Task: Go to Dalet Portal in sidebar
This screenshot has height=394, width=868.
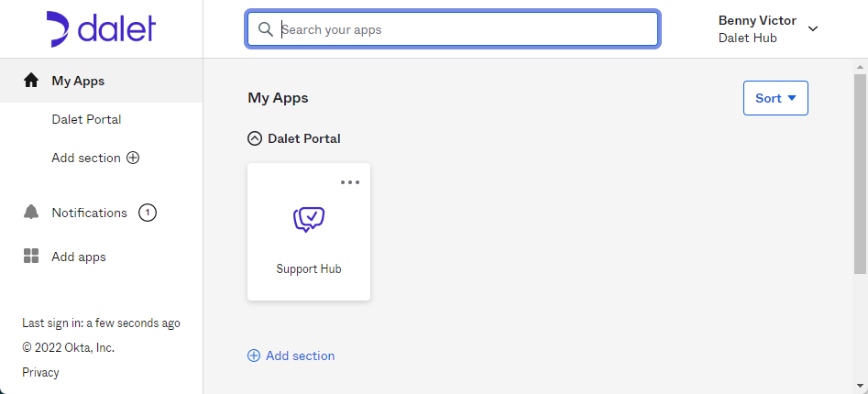Action: [x=86, y=119]
